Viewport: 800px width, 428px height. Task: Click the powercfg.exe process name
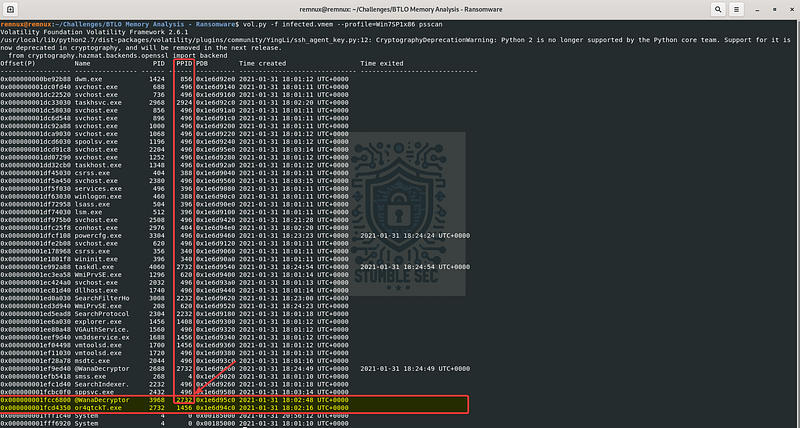coord(98,236)
